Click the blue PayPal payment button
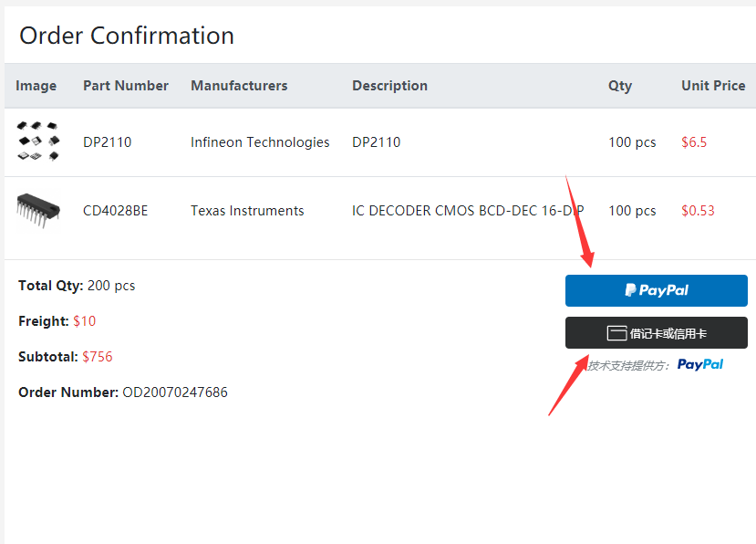 click(656, 290)
